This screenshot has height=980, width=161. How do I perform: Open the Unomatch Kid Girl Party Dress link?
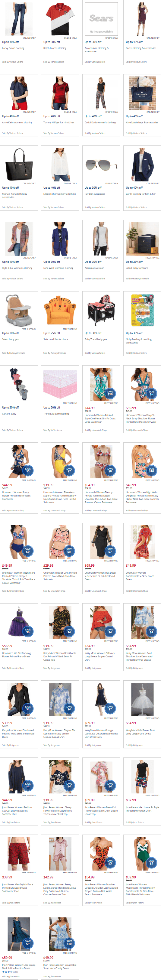[16, 655]
